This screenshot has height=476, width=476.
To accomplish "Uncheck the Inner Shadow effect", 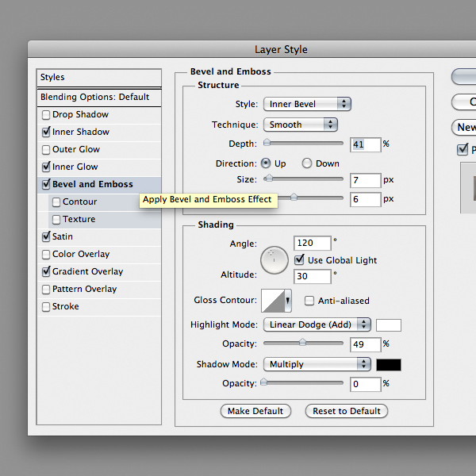I will point(46,132).
